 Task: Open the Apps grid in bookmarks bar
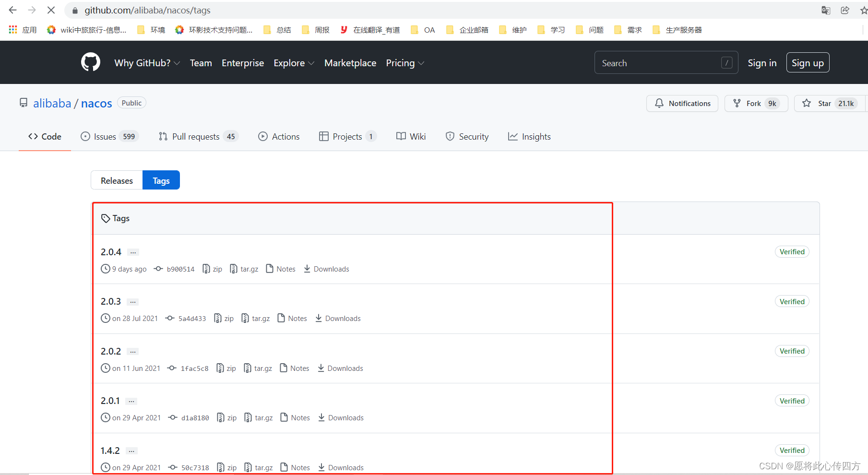[23, 30]
